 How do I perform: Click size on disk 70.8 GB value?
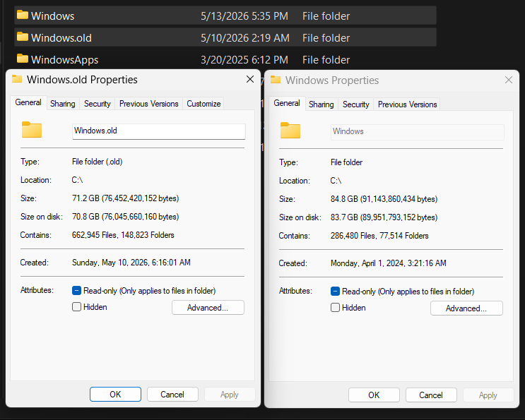point(126,217)
